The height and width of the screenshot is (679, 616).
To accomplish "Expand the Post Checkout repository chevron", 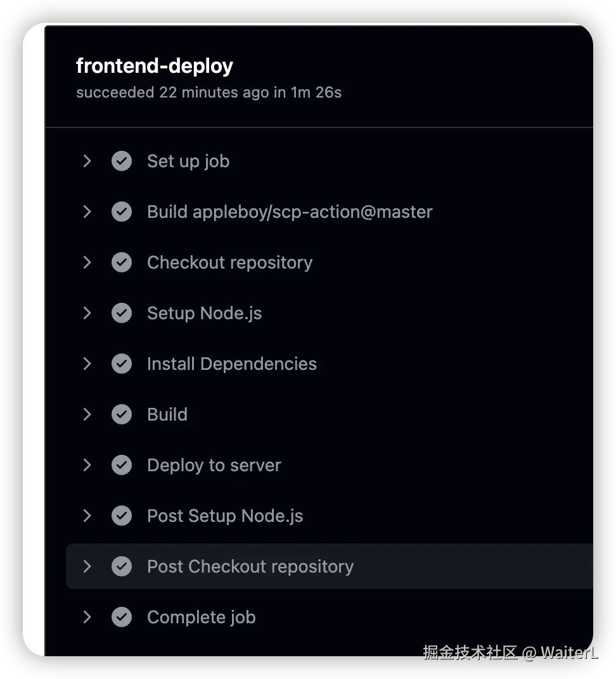I will [87, 566].
